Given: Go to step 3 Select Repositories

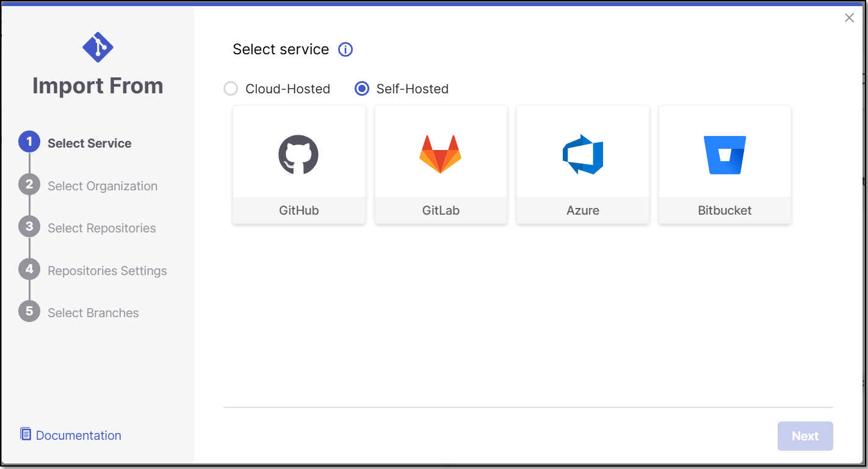Looking at the screenshot, I should [x=102, y=228].
